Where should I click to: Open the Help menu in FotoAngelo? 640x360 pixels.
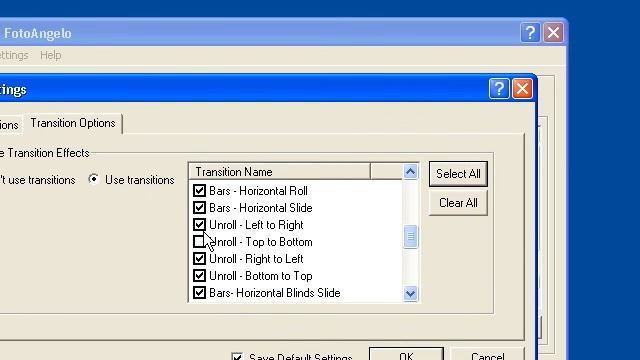point(51,55)
